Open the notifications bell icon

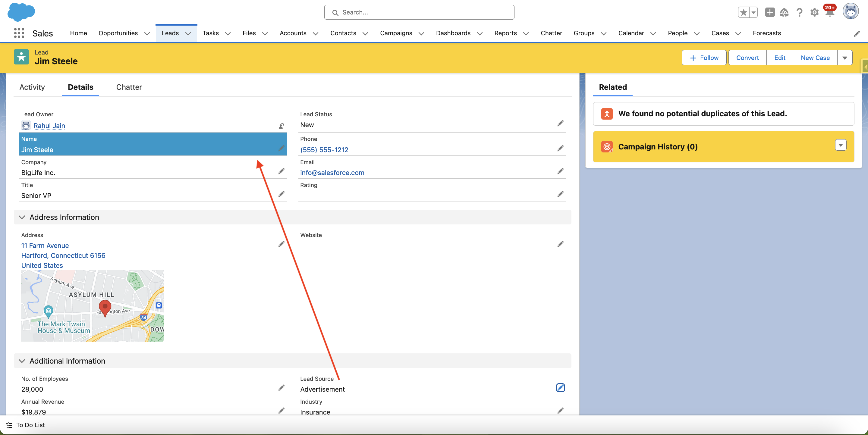(x=829, y=12)
